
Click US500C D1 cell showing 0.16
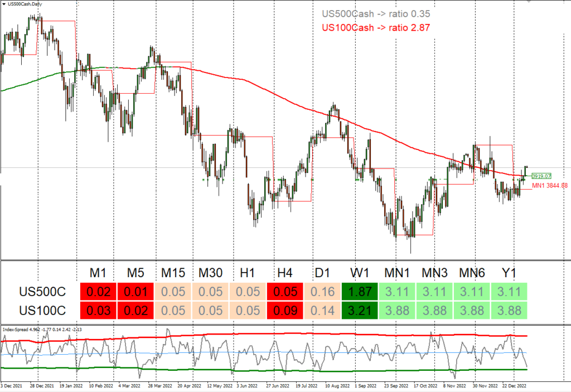click(x=322, y=292)
